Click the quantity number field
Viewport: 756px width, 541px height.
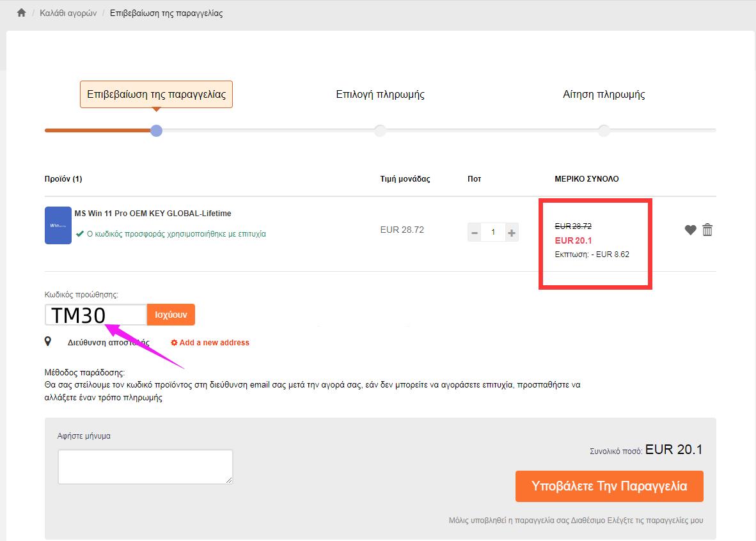tap(492, 233)
